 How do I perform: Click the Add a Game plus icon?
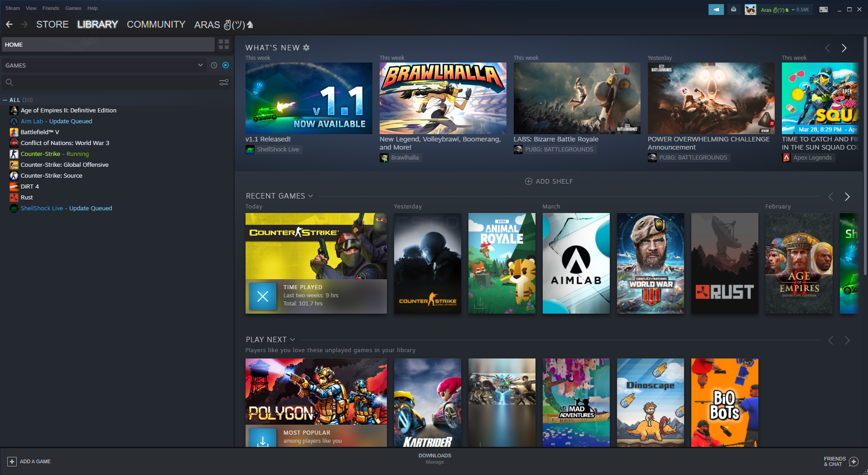pos(12,461)
